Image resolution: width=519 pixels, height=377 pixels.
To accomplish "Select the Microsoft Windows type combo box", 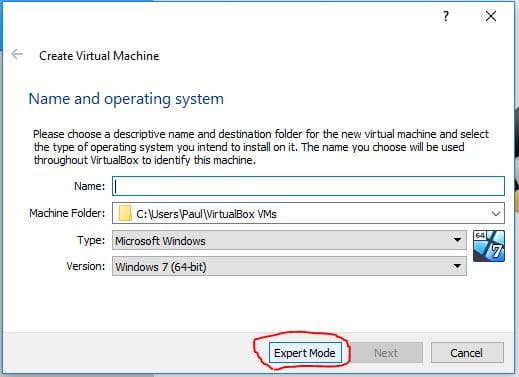I will click(x=289, y=240).
